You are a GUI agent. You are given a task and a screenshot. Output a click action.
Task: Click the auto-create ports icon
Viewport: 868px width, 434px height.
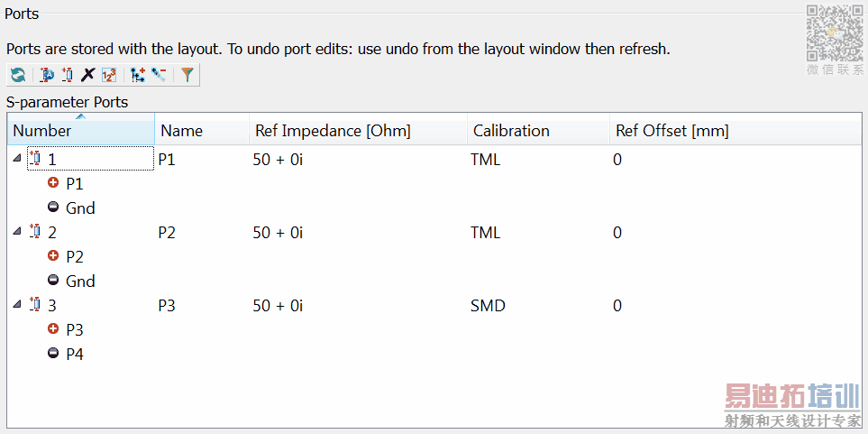click(x=47, y=76)
